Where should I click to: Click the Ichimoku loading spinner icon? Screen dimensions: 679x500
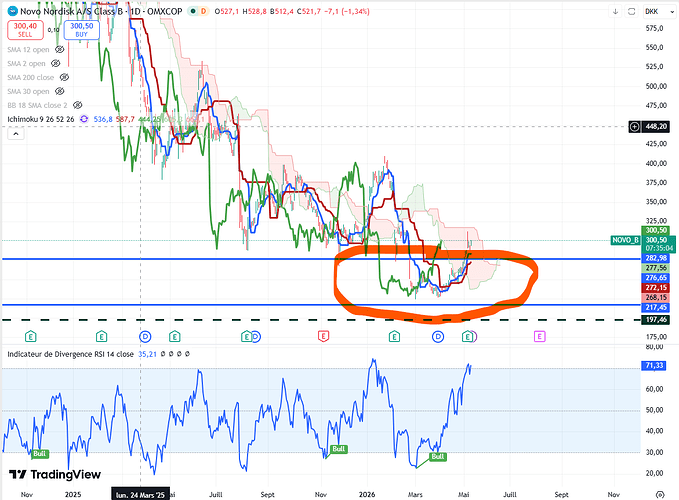tap(84, 119)
